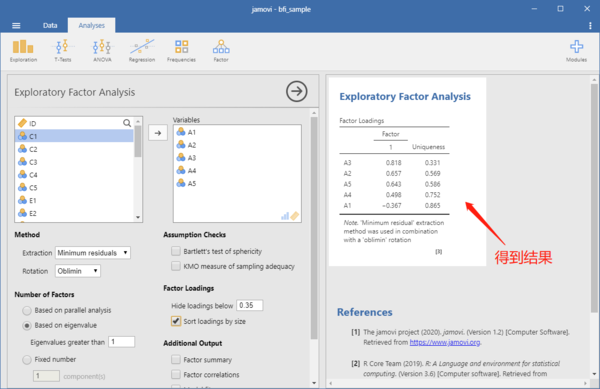Viewport: 600px width, 389px height.
Task: Select A3 in the Variables box
Action: (x=237, y=158)
